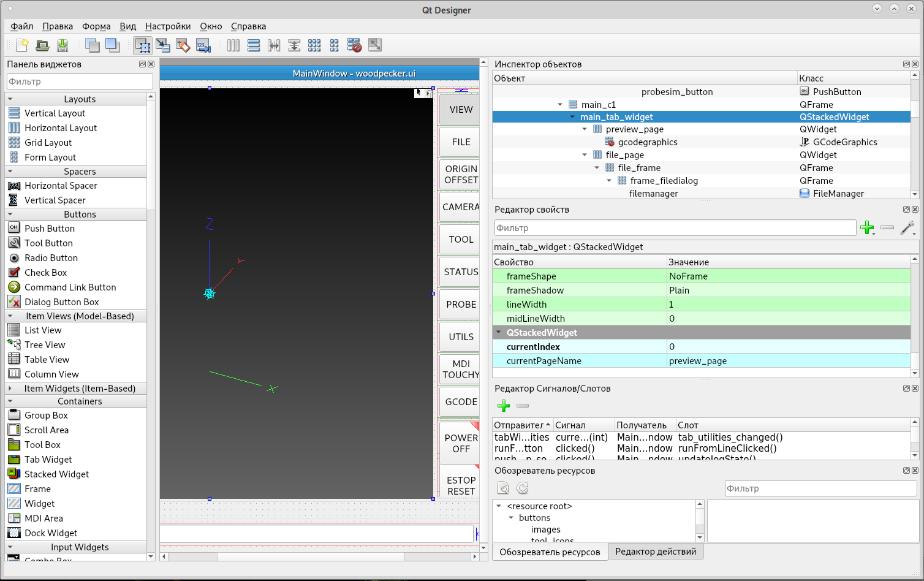This screenshot has width=924, height=581.
Task: Remove dynamic property minus icon
Action: click(887, 227)
